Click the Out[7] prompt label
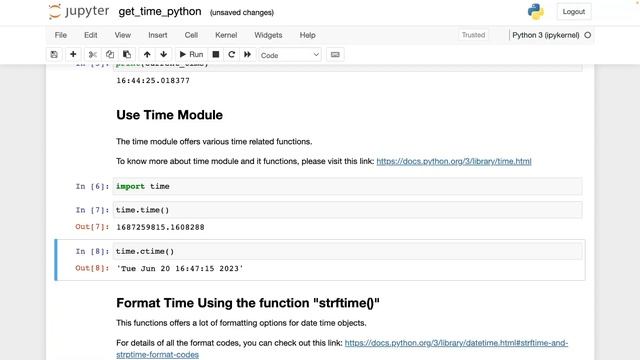Screen dimensions: 640x360 tap(92, 227)
